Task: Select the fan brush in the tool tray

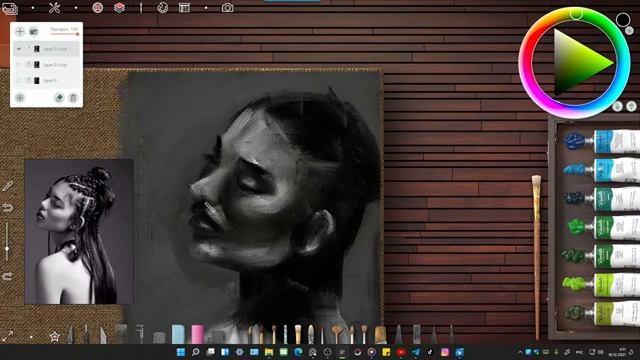Action: [336, 334]
